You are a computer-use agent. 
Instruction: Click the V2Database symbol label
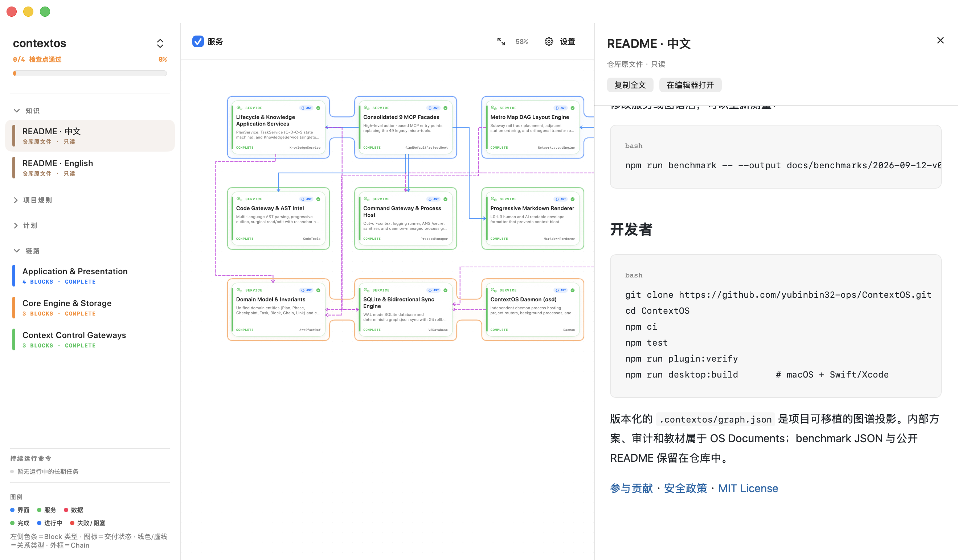(x=438, y=330)
